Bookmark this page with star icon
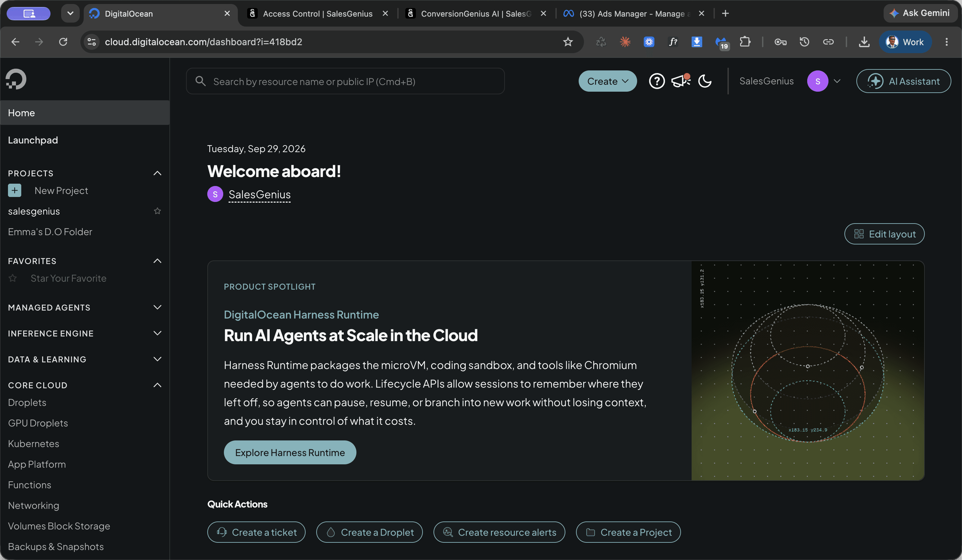Image resolution: width=962 pixels, height=560 pixels. click(x=568, y=42)
